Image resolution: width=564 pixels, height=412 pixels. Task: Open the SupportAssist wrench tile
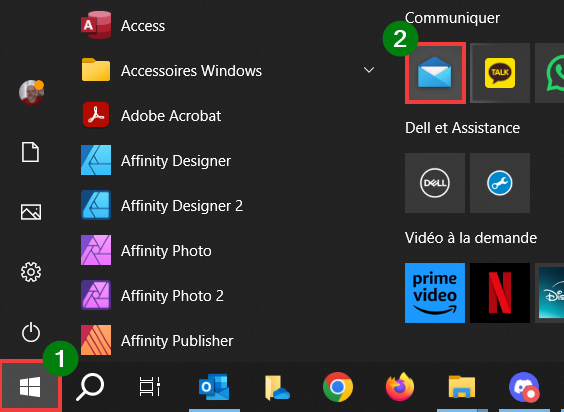(500, 183)
